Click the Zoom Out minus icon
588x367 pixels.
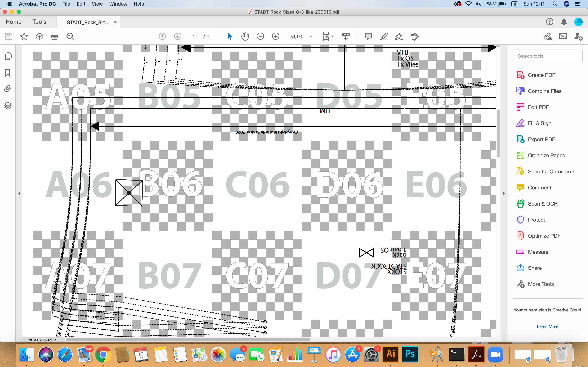260,37
